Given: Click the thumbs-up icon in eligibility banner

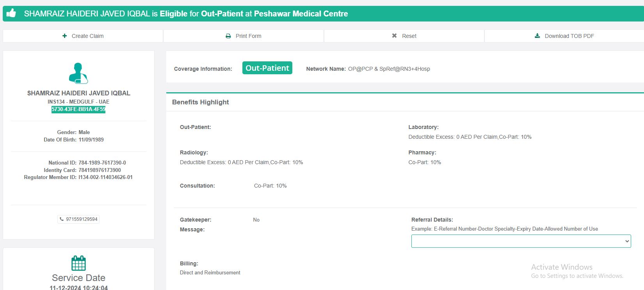Looking at the screenshot, I should [11, 13].
